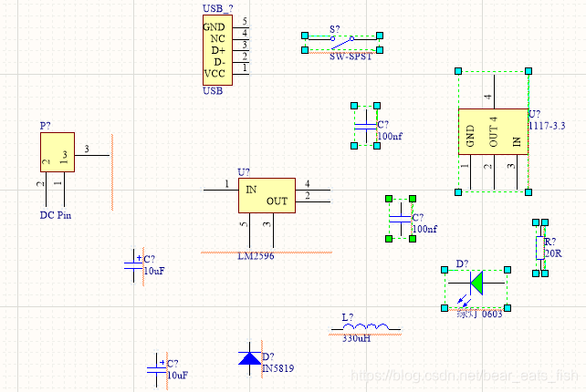Select the USB connector component body
The height and width of the screenshot is (392, 586).
(215, 50)
